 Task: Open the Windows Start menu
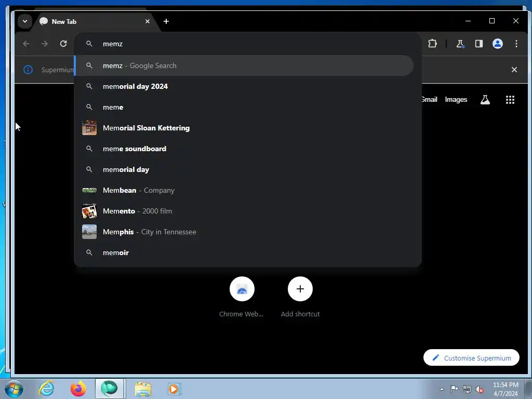pyautogui.click(x=14, y=389)
